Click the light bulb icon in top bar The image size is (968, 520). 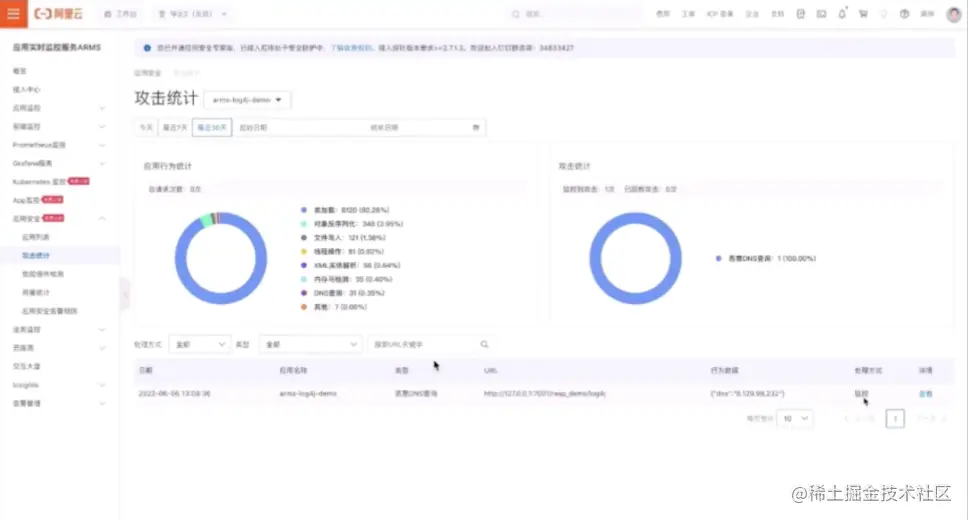(x=883, y=14)
